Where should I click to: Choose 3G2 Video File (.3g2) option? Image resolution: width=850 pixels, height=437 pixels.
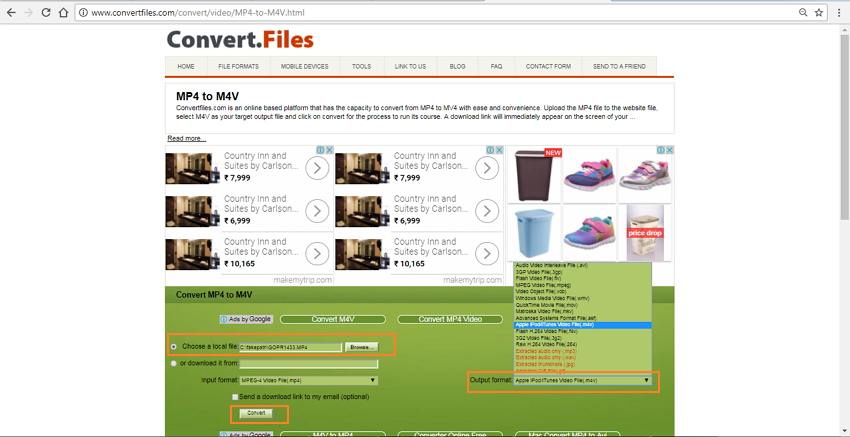click(x=582, y=338)
